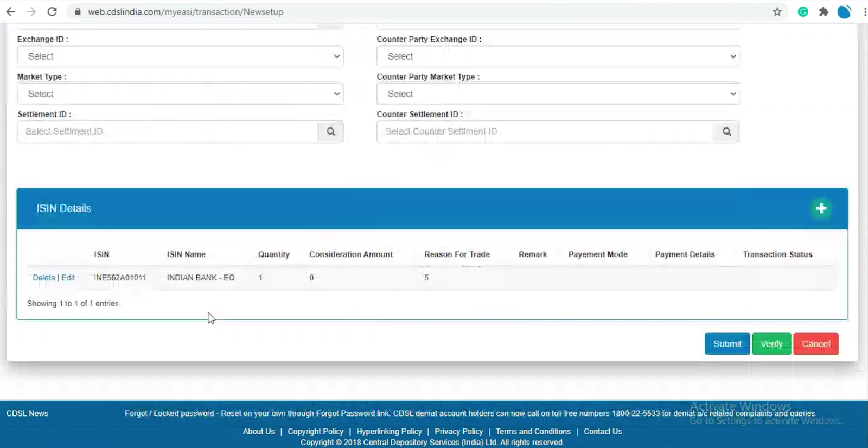Open the Counter Party Exchange ID dropdown
Image resolution: width=868 pixels, height=448 pixels.
(558, 56)
